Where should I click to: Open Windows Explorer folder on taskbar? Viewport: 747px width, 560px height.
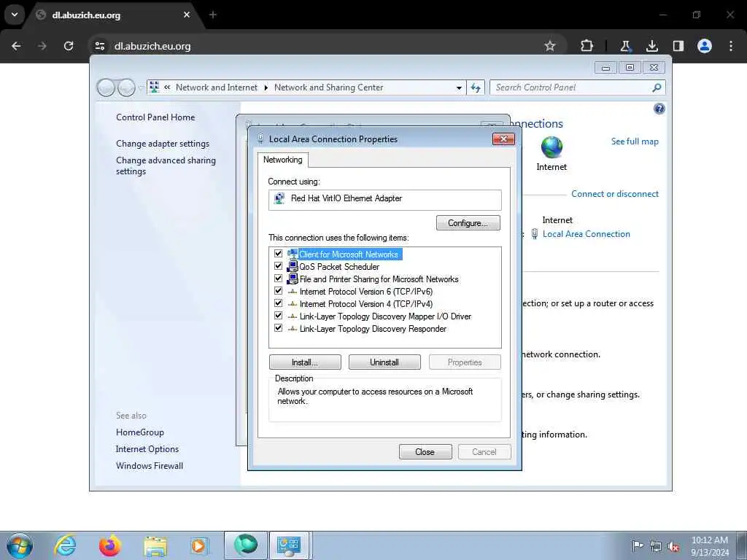click(155, 547)
